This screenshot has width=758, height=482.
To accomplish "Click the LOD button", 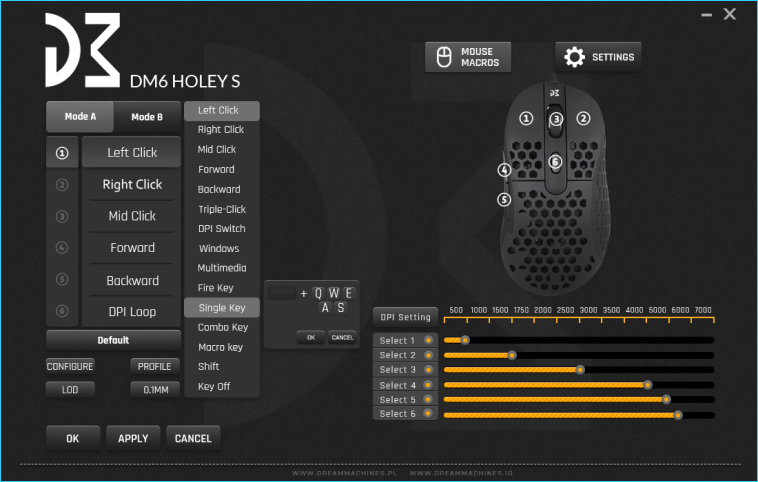I will point(70,390).
